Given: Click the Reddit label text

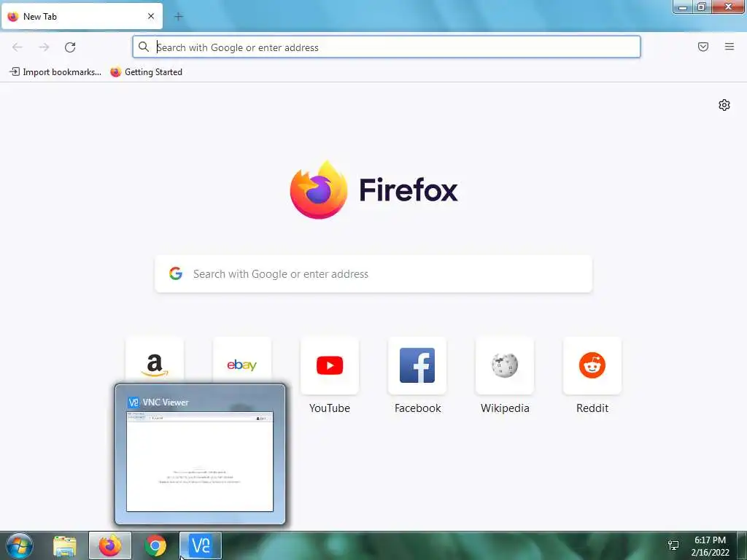Looking at the screenshot, I should [x=592, y=408].
